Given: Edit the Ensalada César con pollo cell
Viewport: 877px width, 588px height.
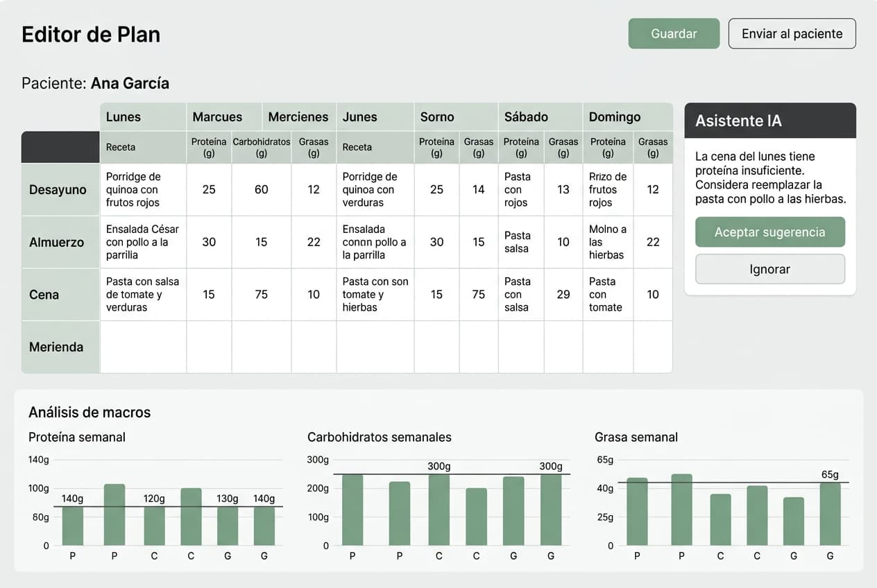Looking at the screenshot, I should (x=143, y=242).
